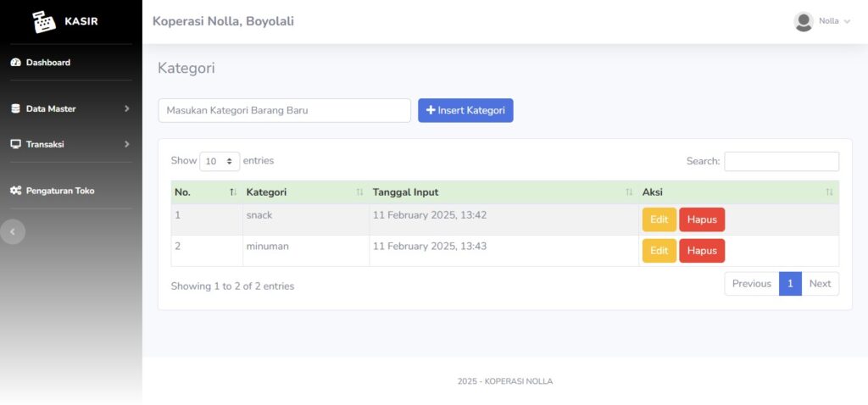Expand the Data Master submenu chevron

tap(127, 108)
